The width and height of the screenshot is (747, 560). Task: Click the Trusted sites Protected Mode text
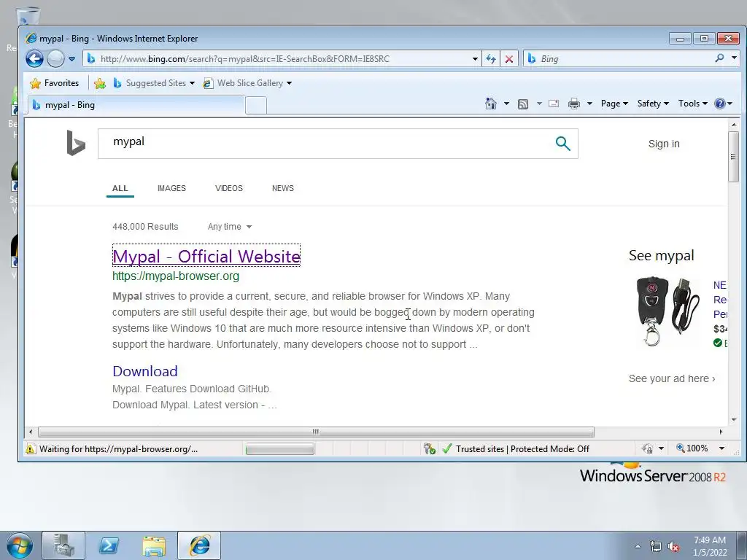pos(522,449)
